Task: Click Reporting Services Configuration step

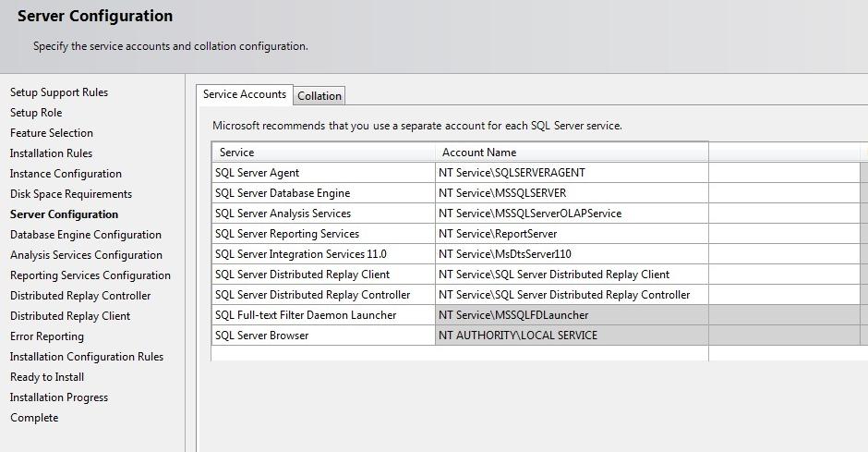Action: click(x=90, y=275)
